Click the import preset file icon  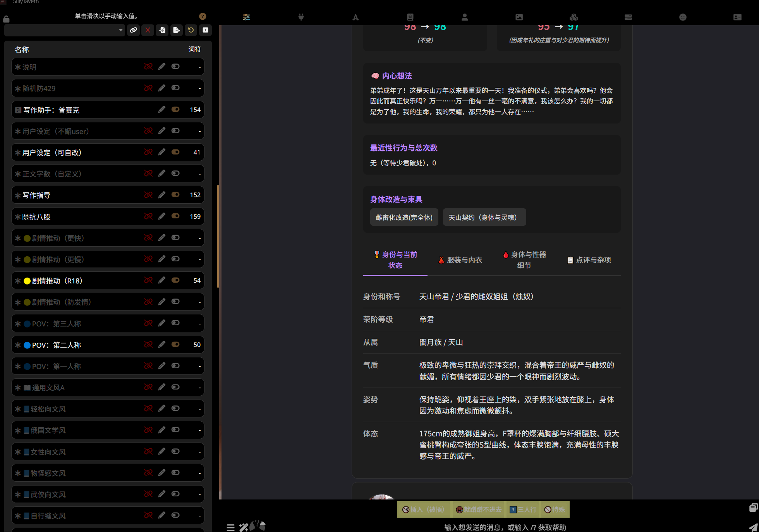162,30
